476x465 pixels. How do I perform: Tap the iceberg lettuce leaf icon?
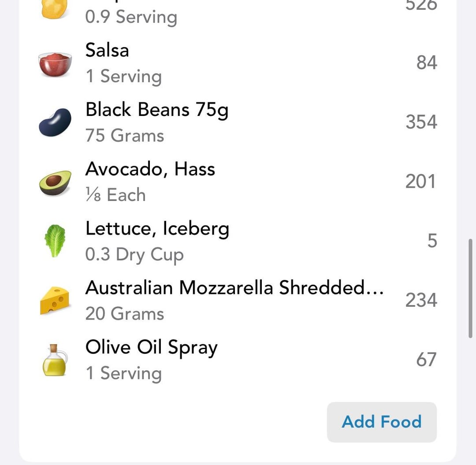(x=55, y=241)
